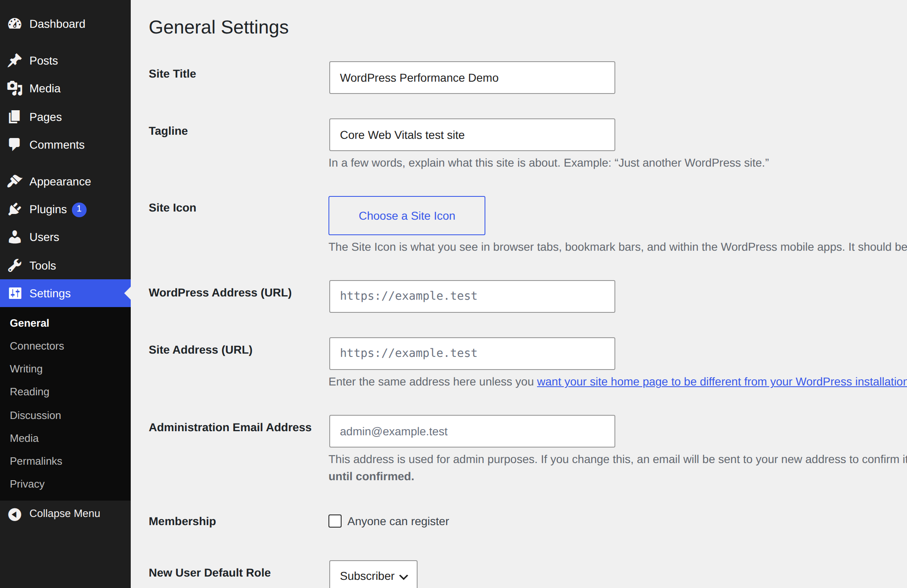The height and width of the screenshot is (588, 907).
Task: Click the Administration Email Address label
Action: click(x=230, y=427)
